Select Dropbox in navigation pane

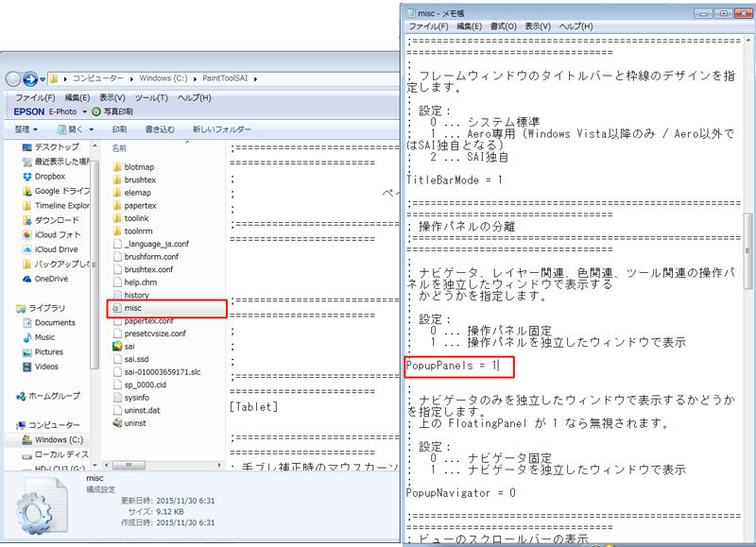pyautogui.click(x=43, y=177)
